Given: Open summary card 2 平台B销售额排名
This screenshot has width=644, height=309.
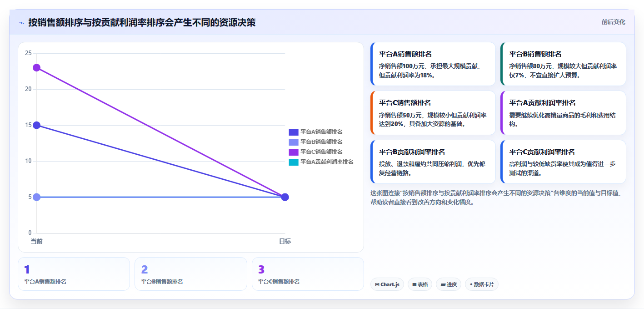Looking at the screenshot, I should pyautogui.click(x=191, y=274).
